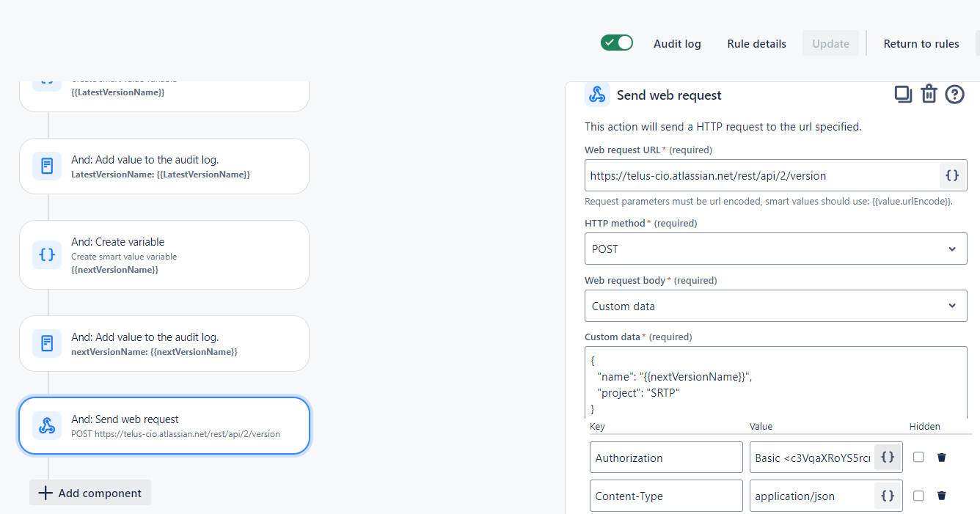Viewport: 980px width, 514px height.
Task: Click the webhook icon beside the panel title
Action: 597,95
